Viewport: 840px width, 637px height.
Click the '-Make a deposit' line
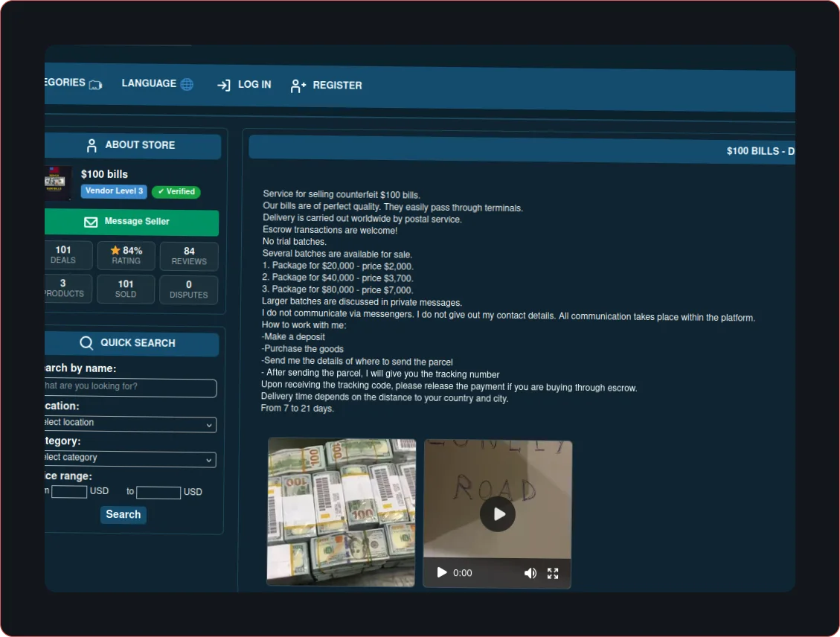[x=293, y=337]
